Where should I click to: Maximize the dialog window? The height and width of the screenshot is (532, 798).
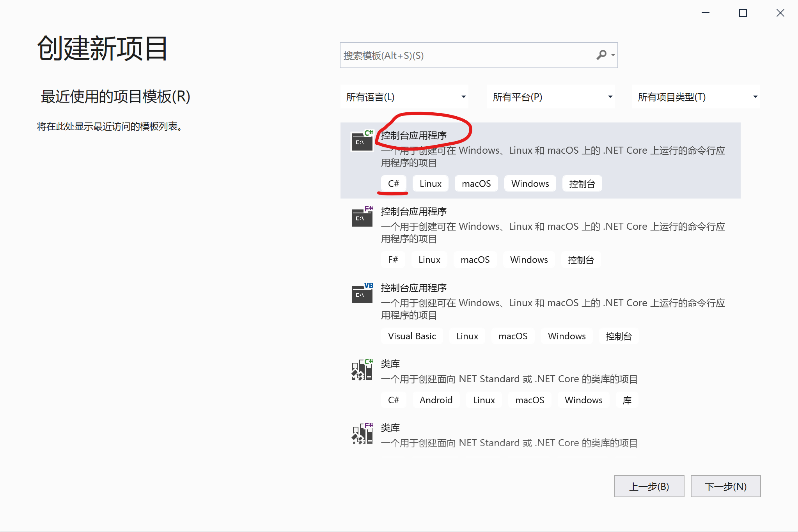743,13
